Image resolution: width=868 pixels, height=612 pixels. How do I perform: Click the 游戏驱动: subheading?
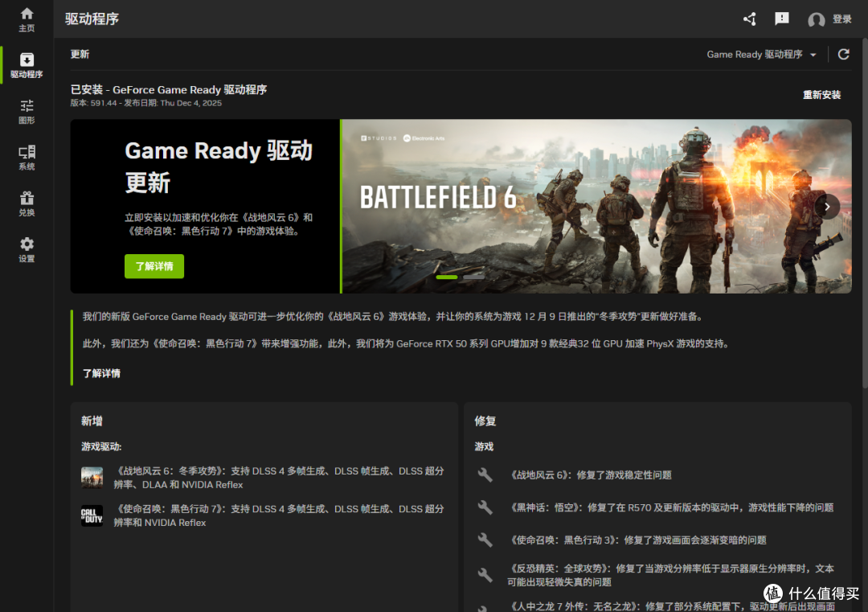[x=101, y=446]
